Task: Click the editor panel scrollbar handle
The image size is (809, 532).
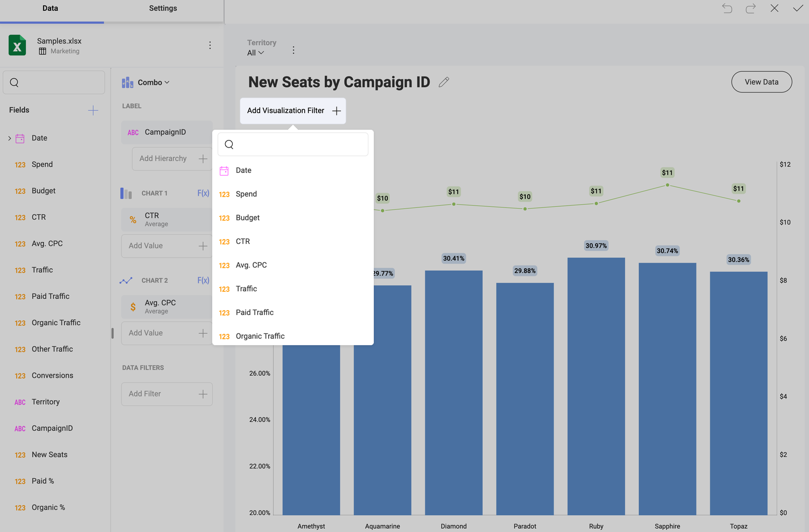Action: pyautogui.click(x=113, y=333)
